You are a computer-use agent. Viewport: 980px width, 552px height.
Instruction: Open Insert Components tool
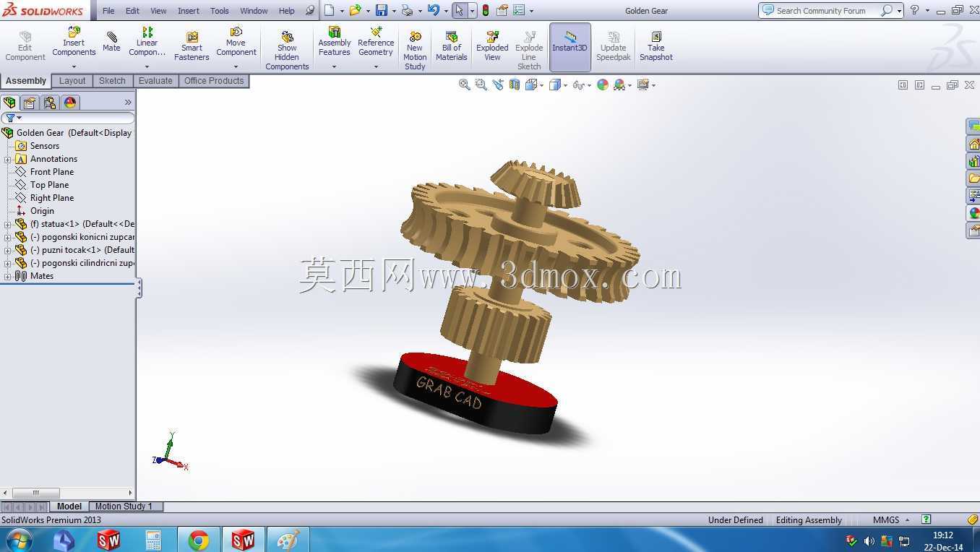click(74, 42)
